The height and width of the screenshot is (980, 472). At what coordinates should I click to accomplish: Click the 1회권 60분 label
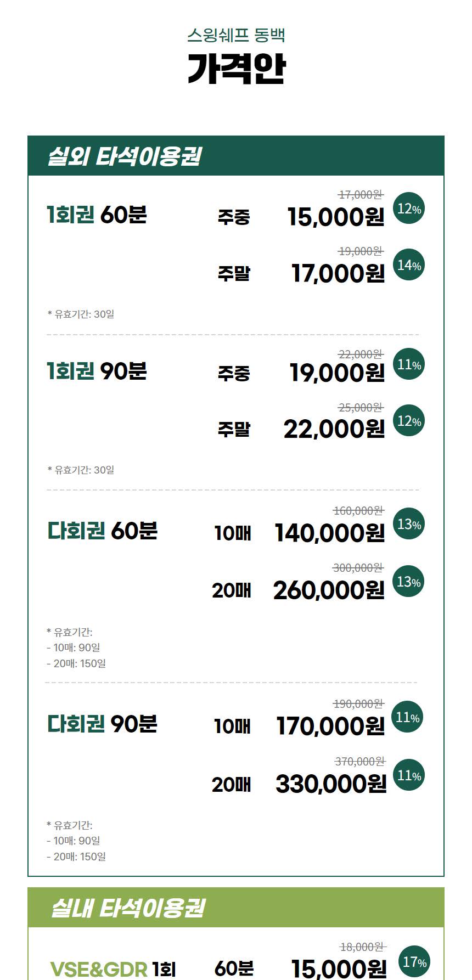[x=97, y=215]
